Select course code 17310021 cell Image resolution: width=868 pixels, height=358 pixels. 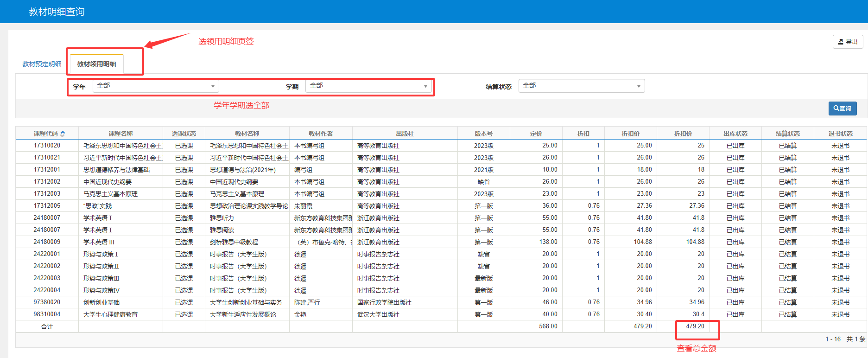point(47,158)
